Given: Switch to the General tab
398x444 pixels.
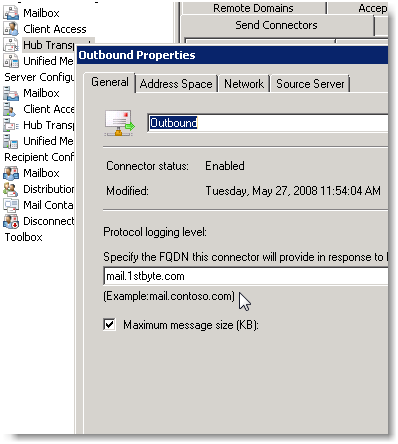Looking at the screenshot, I should coord(110,82).
